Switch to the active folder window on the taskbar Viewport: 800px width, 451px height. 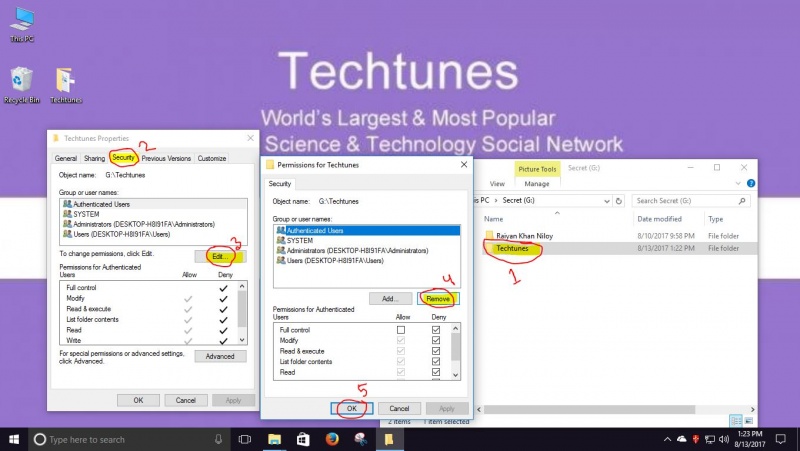click(389, 439)
